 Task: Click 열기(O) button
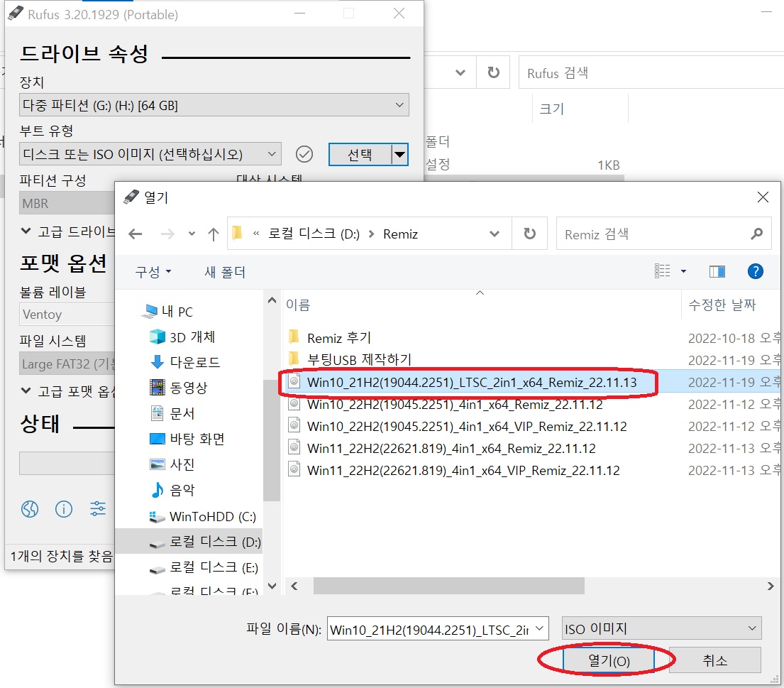tap(609, 660)
